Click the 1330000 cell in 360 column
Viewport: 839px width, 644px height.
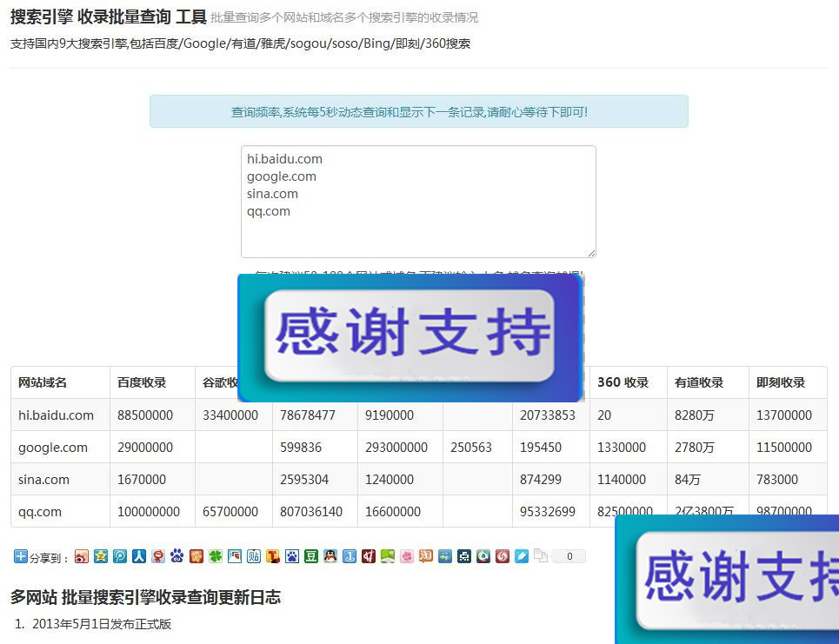coord(622,448)
